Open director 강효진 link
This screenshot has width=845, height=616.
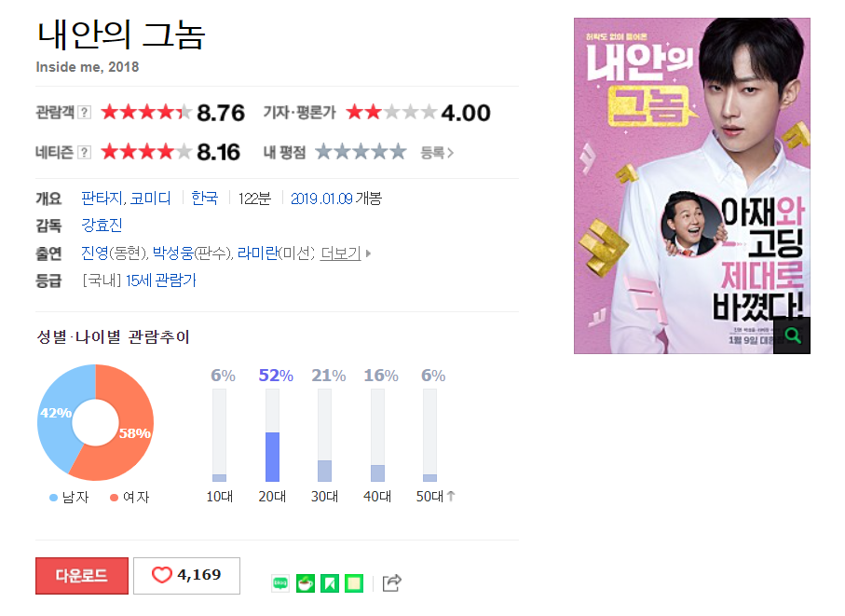point(102,225)
